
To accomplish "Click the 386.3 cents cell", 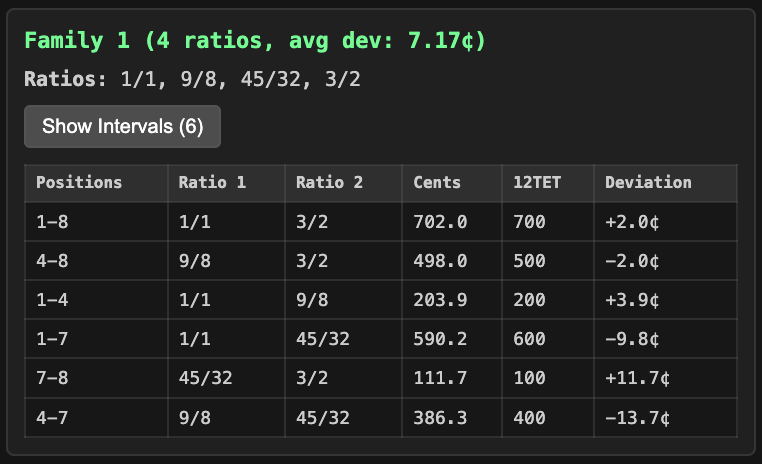I will tap(440, 417).
